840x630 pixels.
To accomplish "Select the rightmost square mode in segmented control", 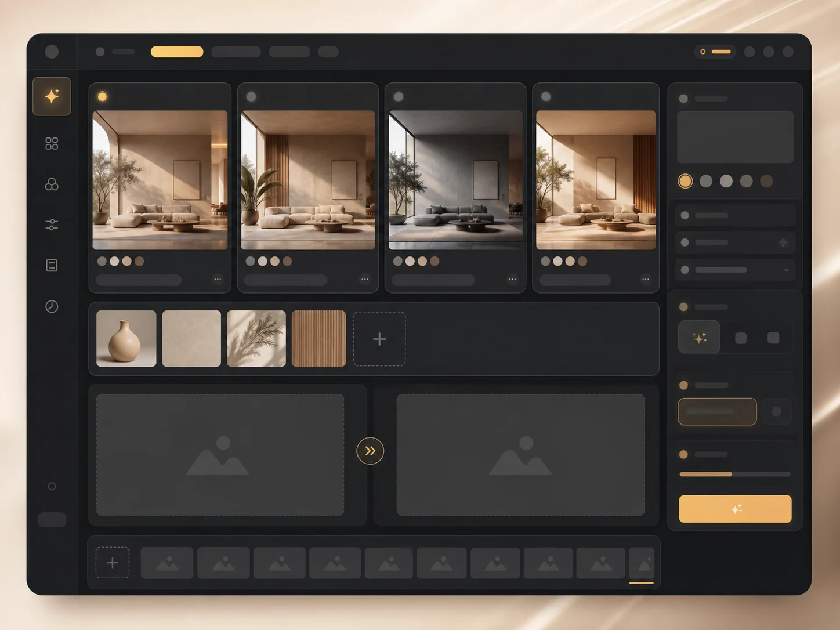I will click(x=773, y=338).
